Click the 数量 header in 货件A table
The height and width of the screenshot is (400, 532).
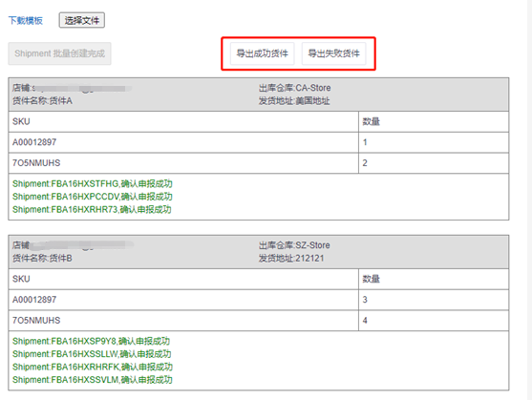pos(372,121)
